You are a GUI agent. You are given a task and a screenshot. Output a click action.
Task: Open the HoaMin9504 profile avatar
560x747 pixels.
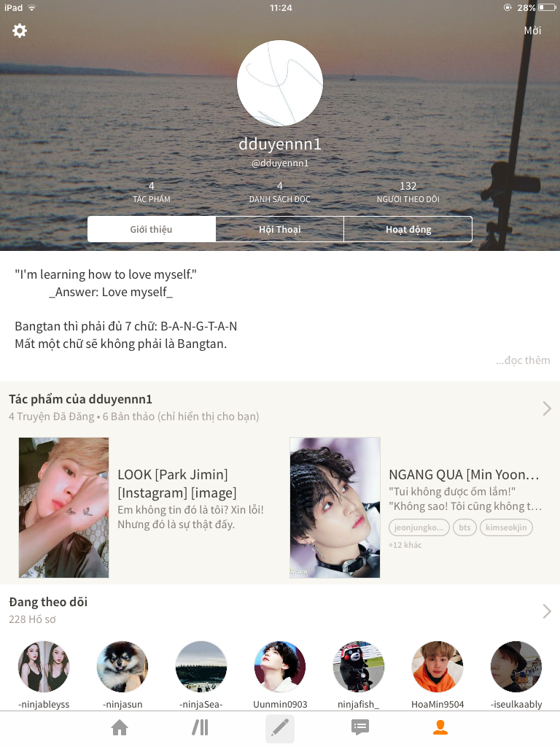(x=437, y=667)
